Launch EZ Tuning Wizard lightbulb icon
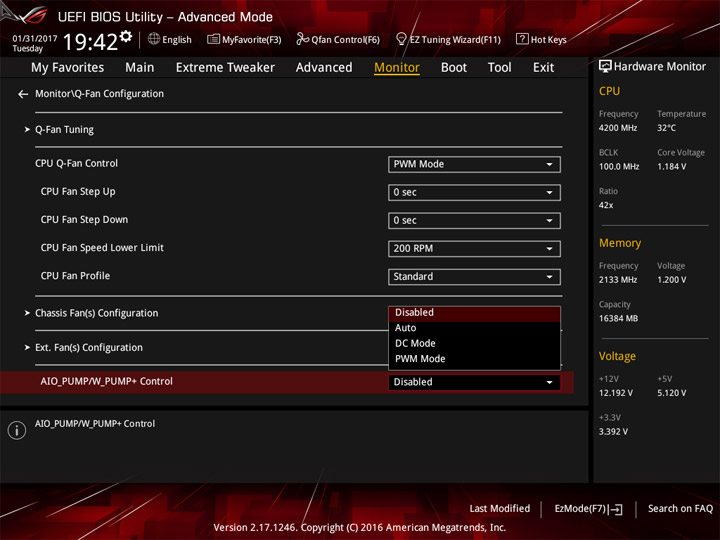 pyautogui.click(x=401, y=39)
